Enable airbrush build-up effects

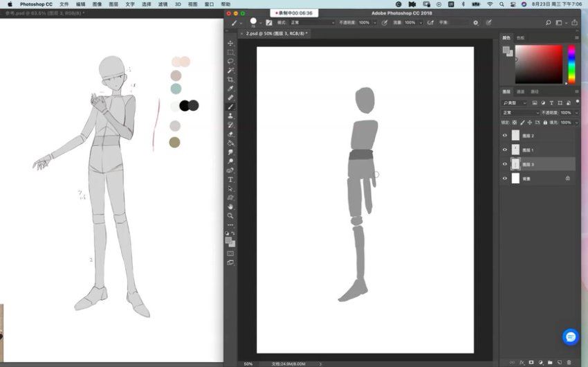pyautogui.click(x=430, y=23)
